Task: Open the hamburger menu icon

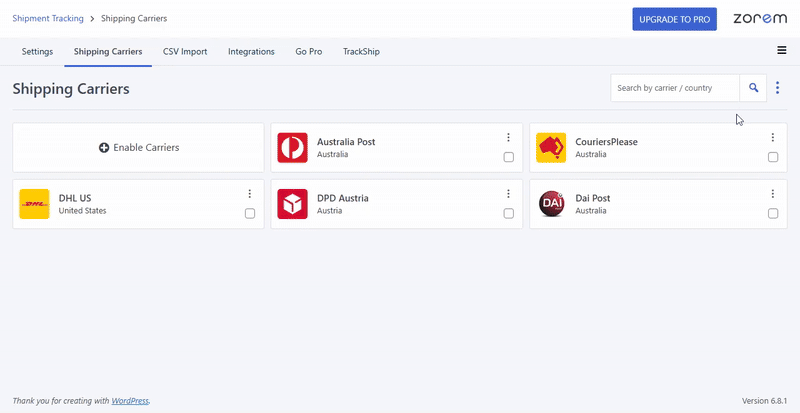Action: coord(781,51)
